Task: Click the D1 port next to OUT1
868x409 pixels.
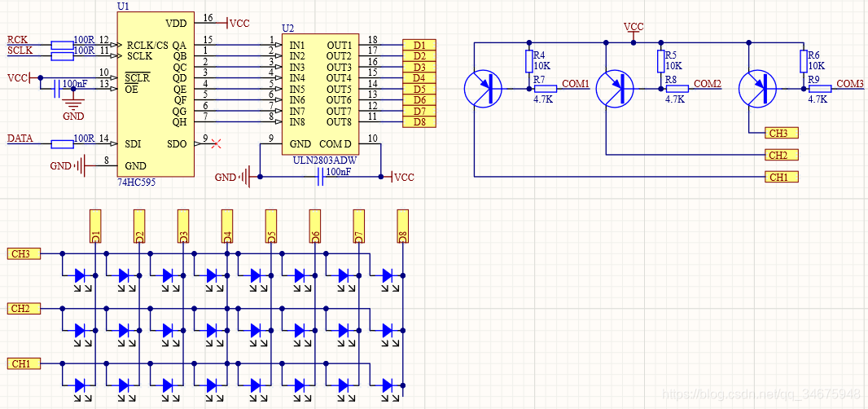Action: [419, 45]
